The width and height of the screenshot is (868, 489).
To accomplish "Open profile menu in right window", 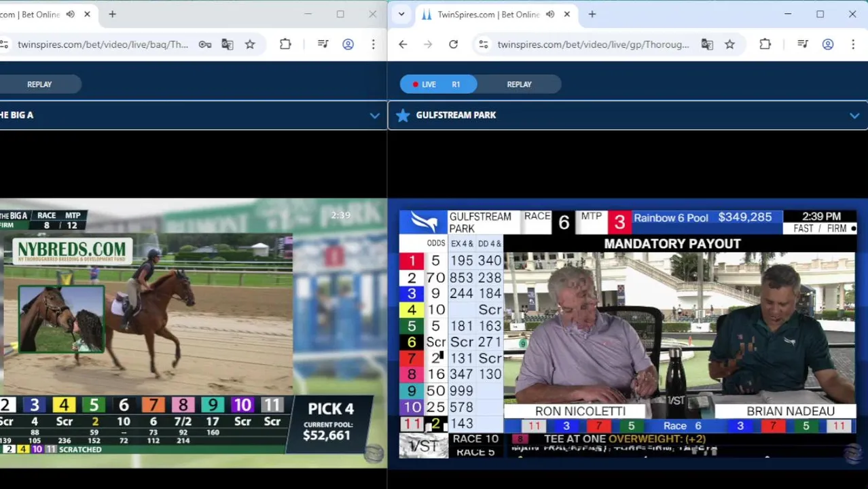I will tap(827, 44).
